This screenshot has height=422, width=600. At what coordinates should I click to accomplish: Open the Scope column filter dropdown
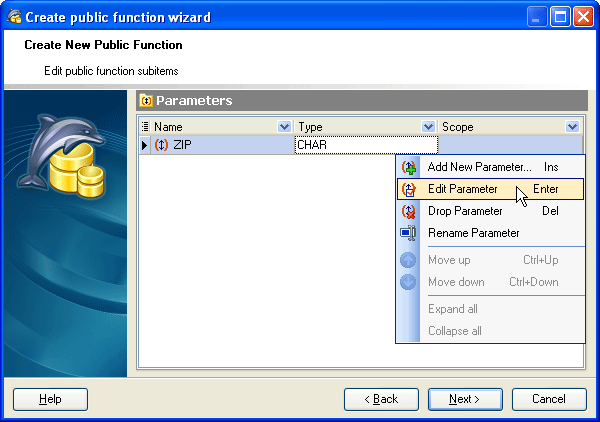572,127
